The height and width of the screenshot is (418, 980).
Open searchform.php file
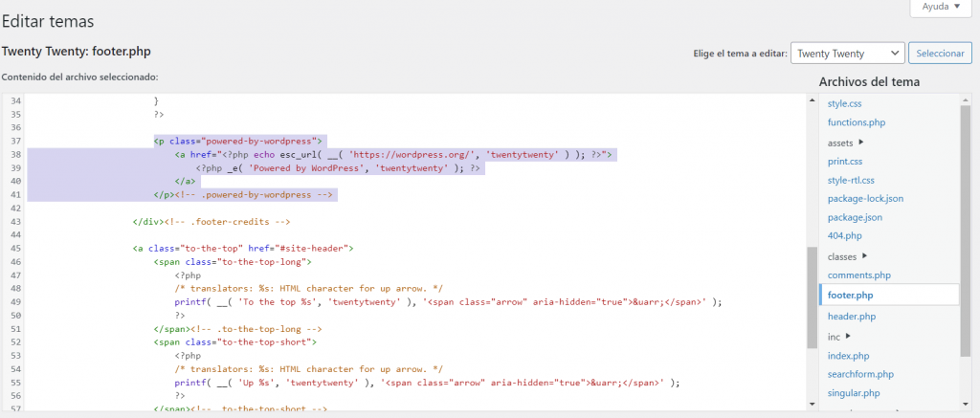coord(860,374)
